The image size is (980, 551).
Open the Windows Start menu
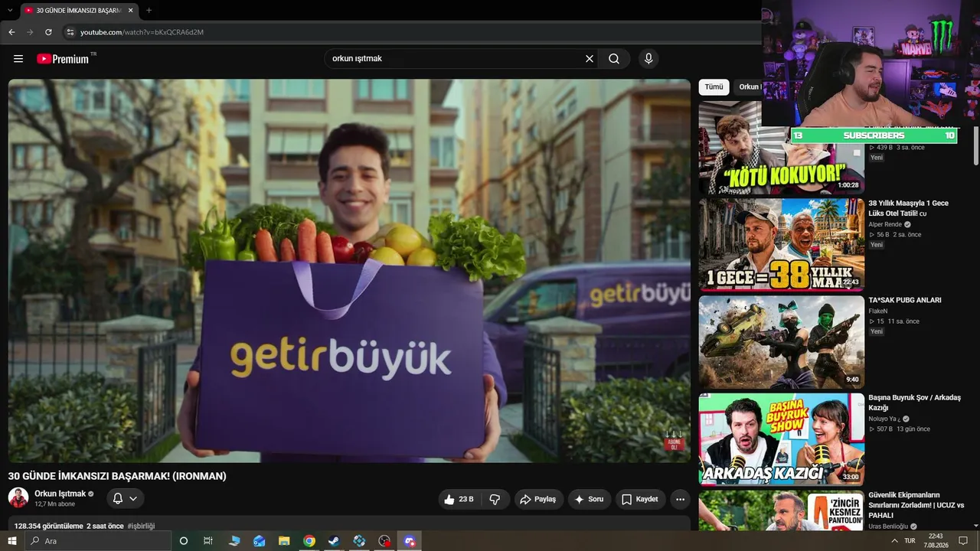coord(11,541)
